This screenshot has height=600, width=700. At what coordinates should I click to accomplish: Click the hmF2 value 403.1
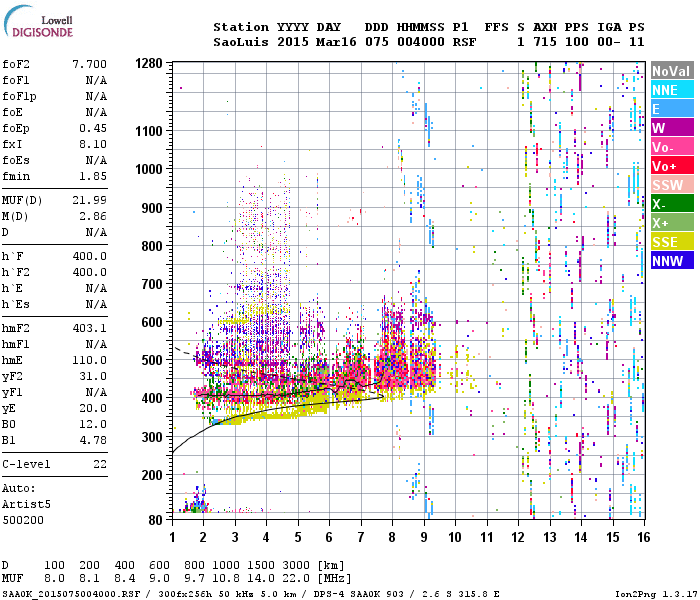coord(89,328)
